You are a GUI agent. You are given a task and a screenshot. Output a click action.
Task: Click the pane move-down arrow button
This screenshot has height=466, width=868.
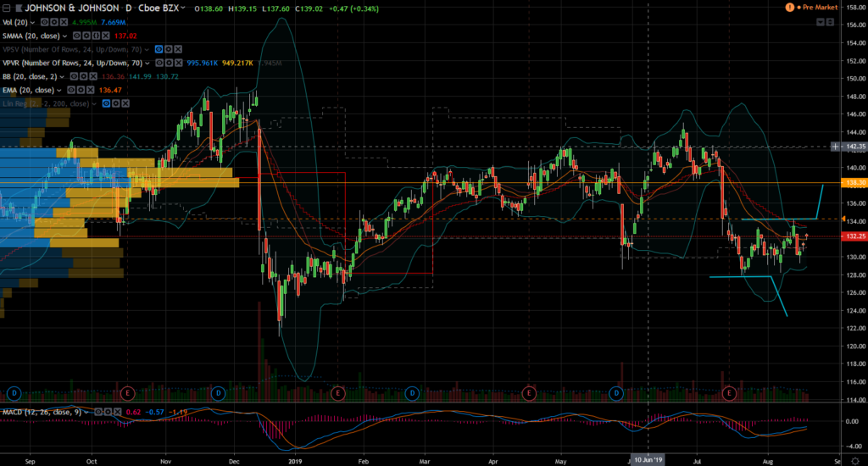tap(821, 22)
